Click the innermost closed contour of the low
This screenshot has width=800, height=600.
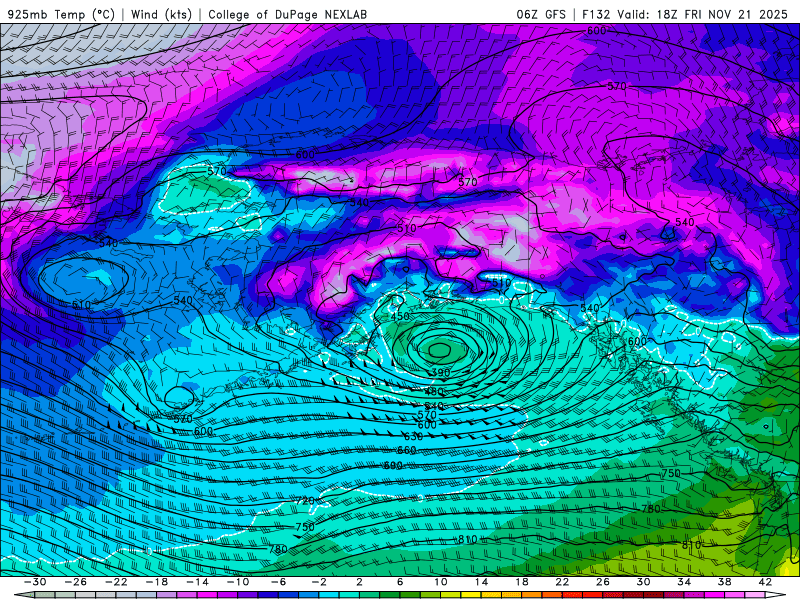[x=439, y=350]
